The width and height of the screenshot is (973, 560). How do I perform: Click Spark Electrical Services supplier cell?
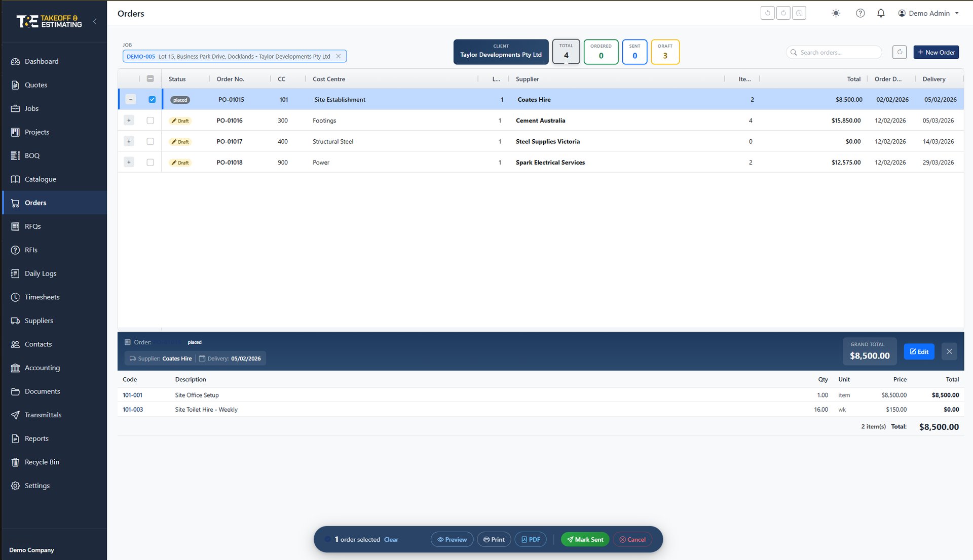550,163
